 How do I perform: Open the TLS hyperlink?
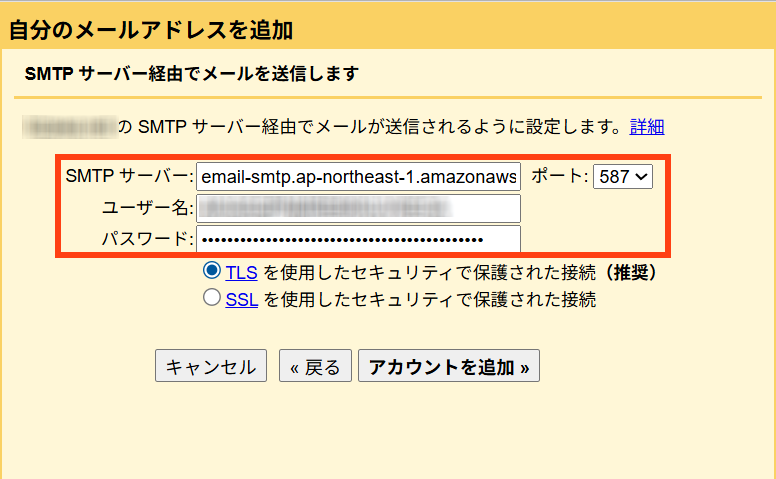[x=241, y=272]
